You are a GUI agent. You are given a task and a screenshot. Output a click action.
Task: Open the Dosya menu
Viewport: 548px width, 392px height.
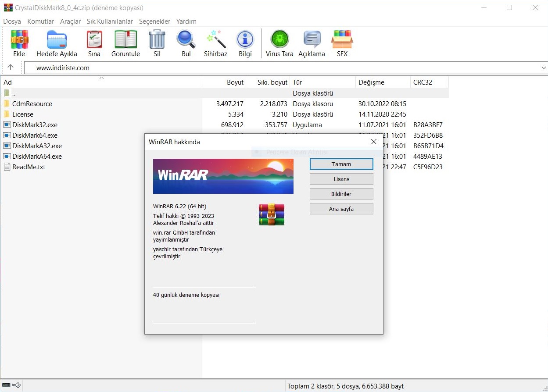12,21
